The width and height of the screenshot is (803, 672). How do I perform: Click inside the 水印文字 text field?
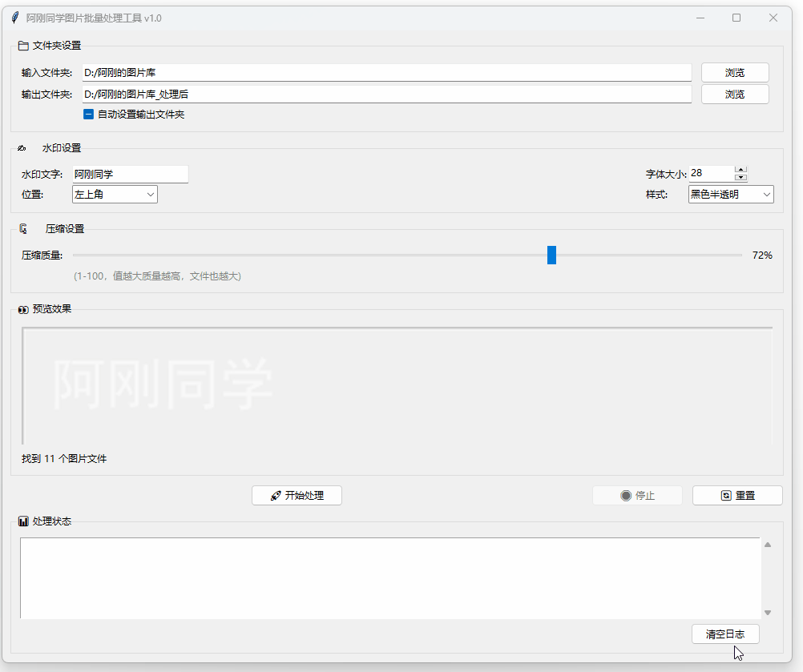(128, 174)
